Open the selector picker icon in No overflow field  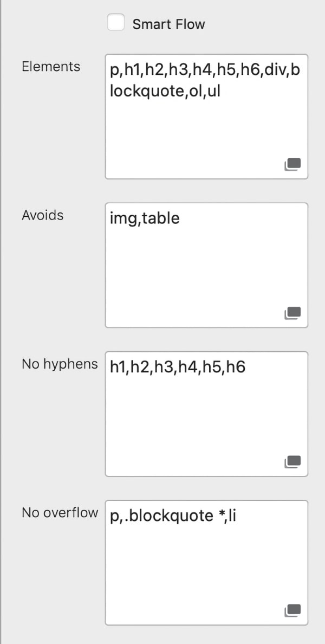click(x=292, y=610)
